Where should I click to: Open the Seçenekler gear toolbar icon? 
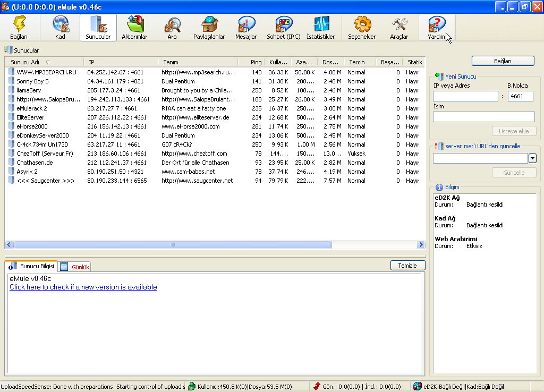tap(362, 24)
